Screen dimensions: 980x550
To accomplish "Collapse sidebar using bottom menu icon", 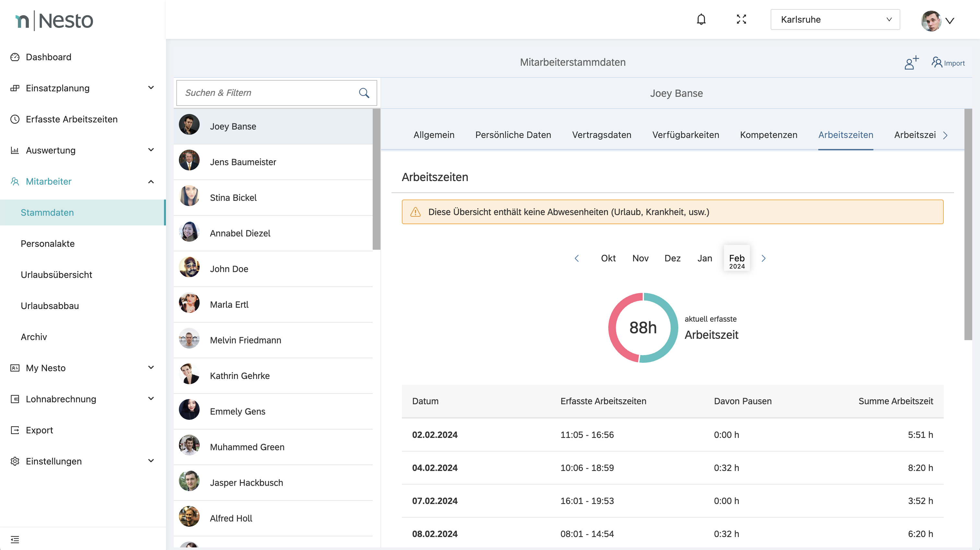I will pos(15,539).
